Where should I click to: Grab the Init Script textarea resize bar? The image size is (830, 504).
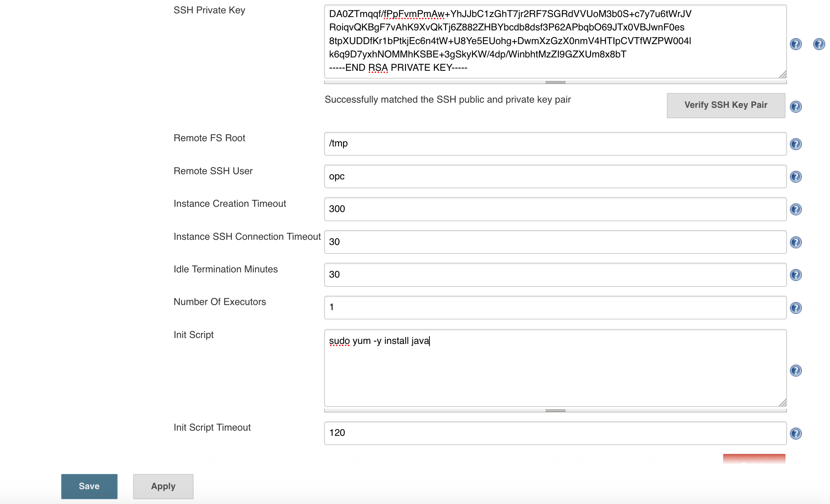[x=555, y=411]
